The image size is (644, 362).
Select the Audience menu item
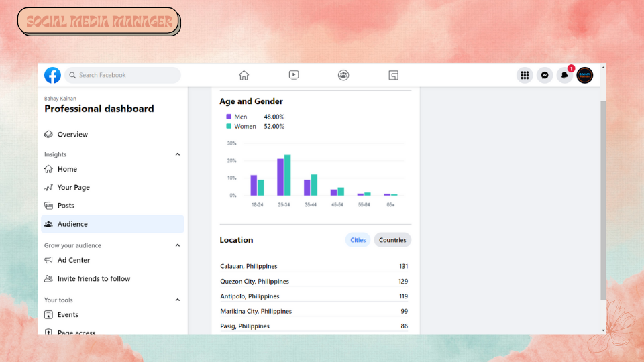point(113,224)
